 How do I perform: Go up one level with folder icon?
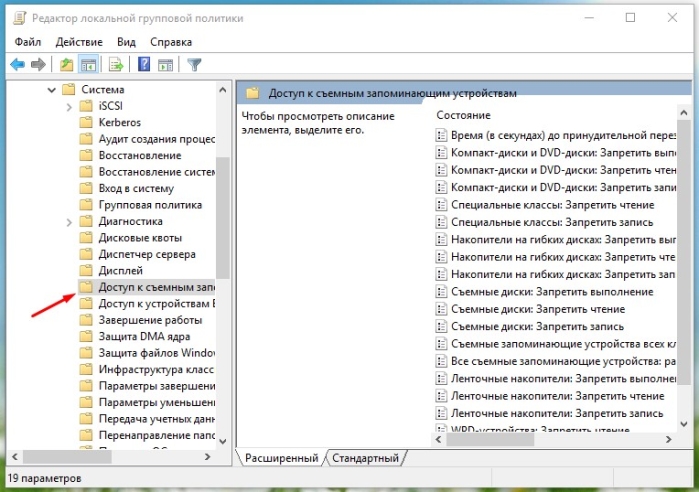66,65
